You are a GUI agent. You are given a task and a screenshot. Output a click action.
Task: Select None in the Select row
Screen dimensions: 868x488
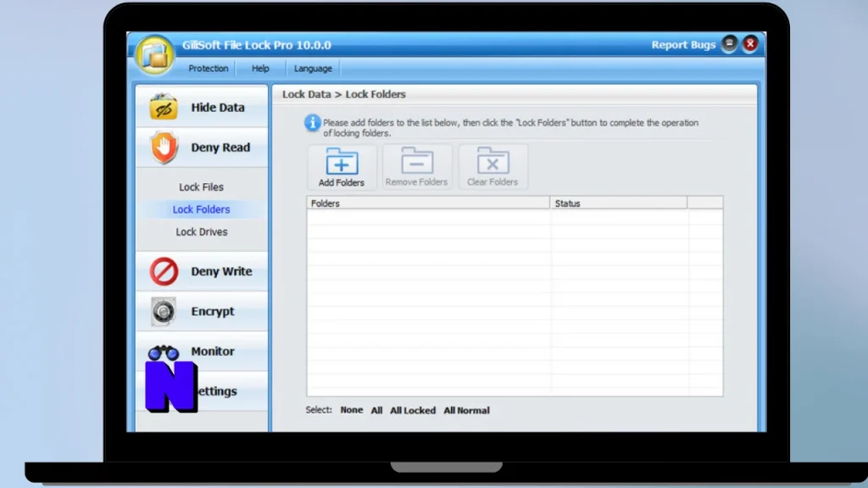click(352, 410)
